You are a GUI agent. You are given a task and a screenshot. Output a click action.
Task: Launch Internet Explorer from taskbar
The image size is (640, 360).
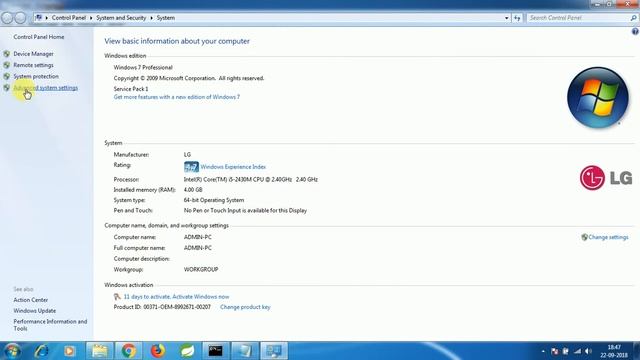pos(41,351)
